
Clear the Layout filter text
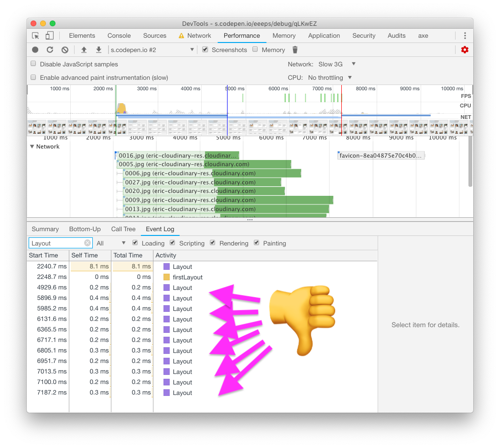[x=87, y=243]
